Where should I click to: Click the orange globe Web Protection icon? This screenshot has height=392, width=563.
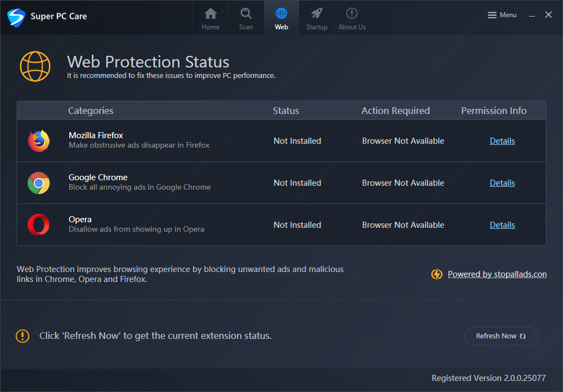tap(35, 66)
